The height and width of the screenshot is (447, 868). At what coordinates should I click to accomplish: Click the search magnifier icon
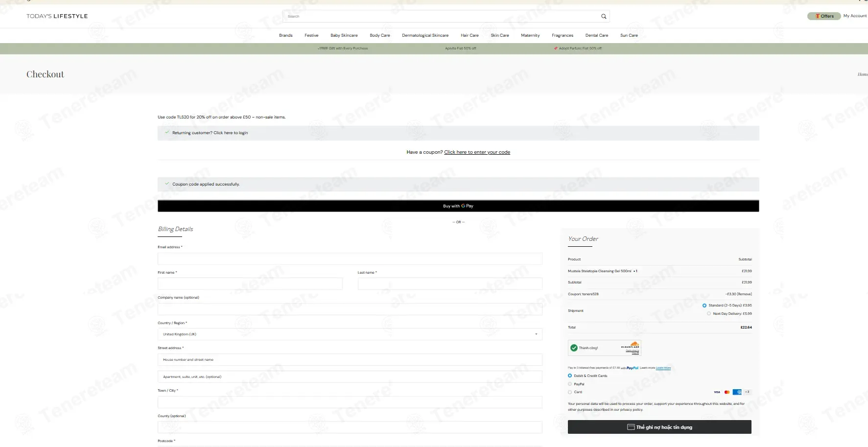pyautogui.click(x=604, y=16)
